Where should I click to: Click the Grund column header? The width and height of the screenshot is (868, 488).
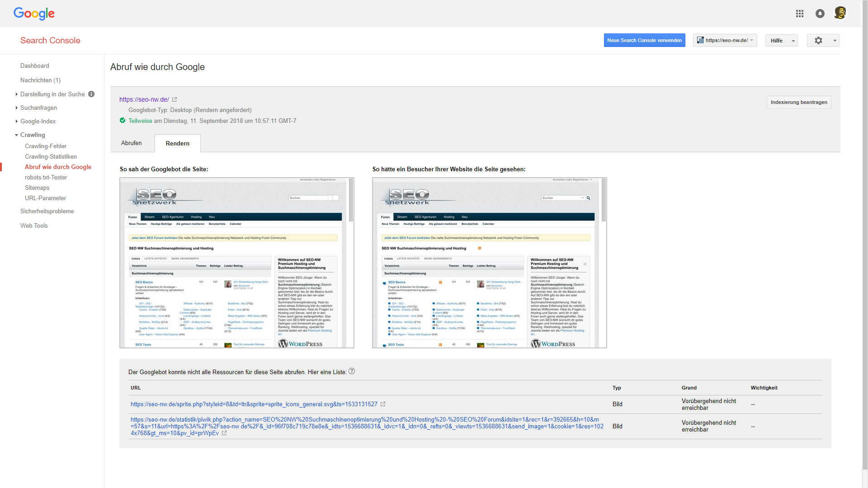point(689,388)
